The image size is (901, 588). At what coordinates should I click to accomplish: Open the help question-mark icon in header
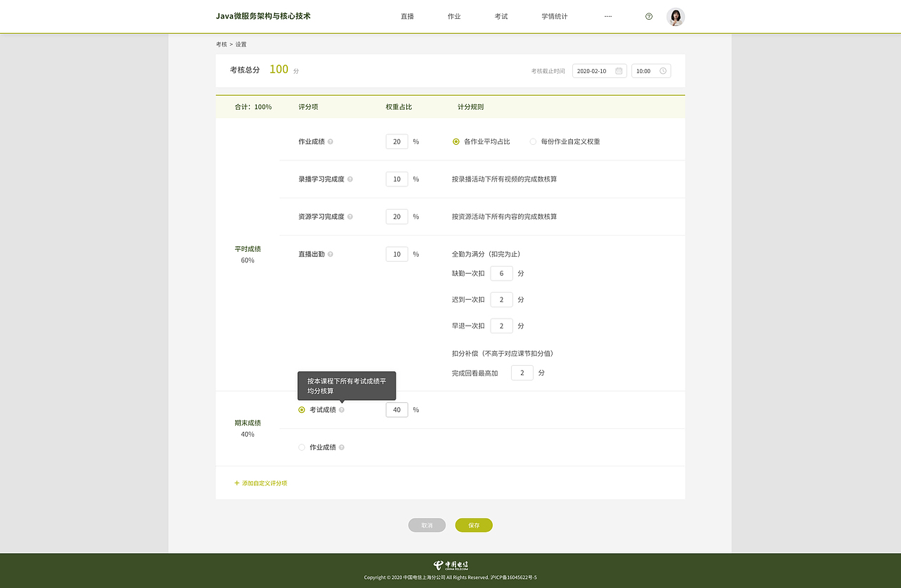(649, 16)
